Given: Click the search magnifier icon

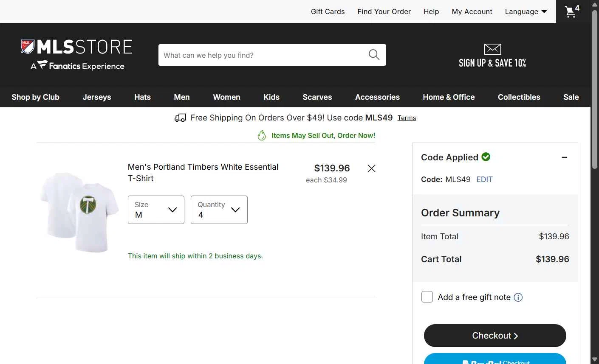Looking at the screenshot, I should click(x=374, y=55).
